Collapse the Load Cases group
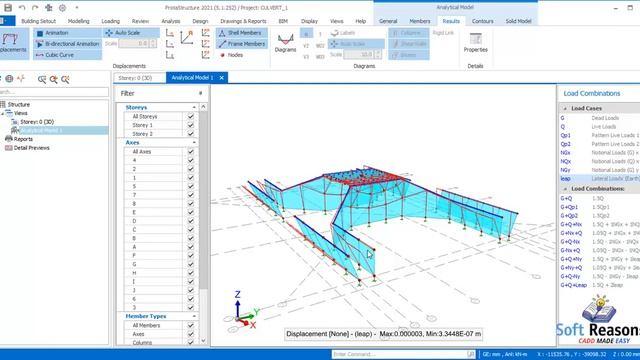 565,109
